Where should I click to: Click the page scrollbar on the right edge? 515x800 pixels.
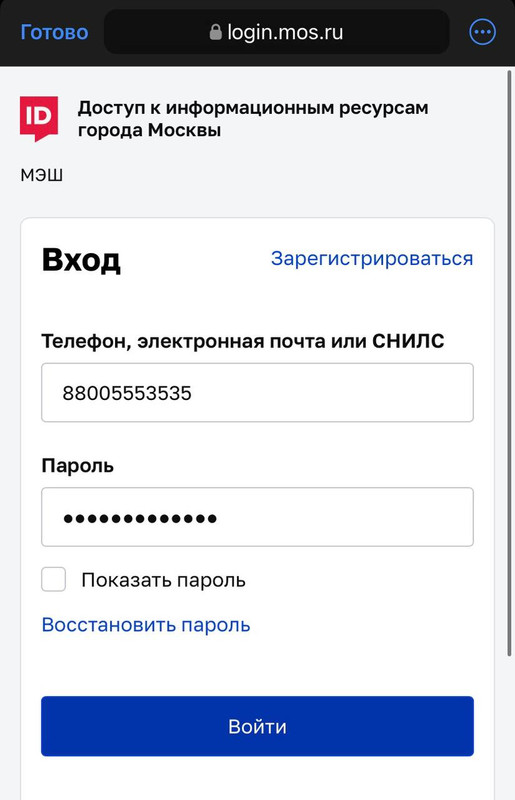coord(509,363)
